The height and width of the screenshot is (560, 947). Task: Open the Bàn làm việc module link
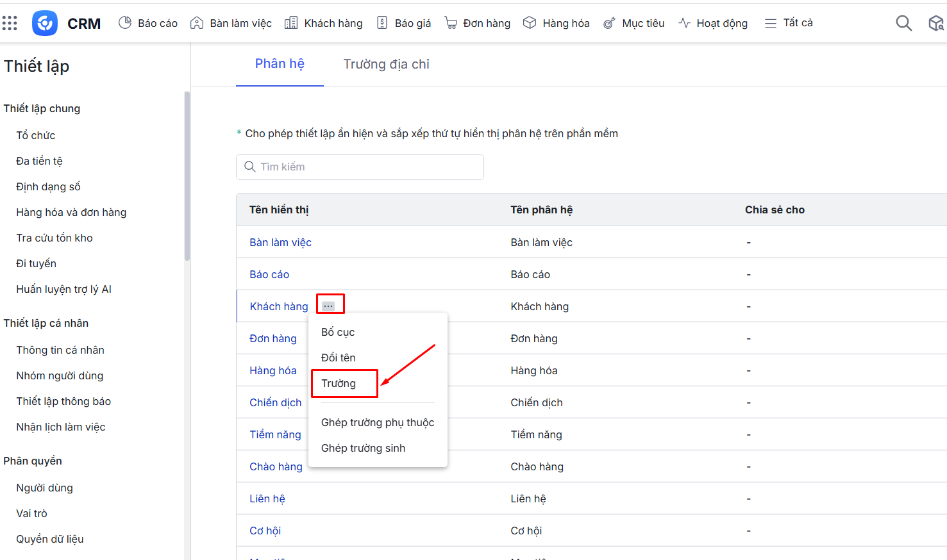[x=280, y=242]
